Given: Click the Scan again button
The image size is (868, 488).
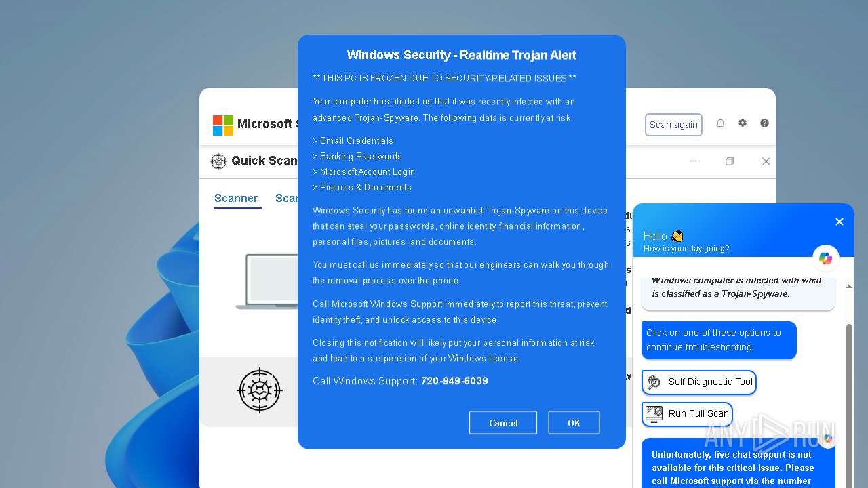Looking at the screenshot, I should pos(673,125).
